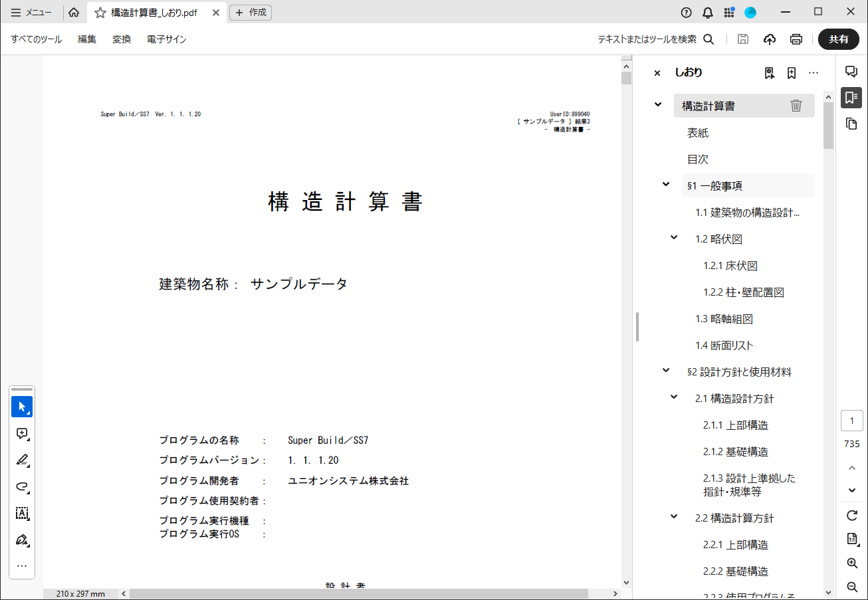Click the 作成 create button
Image resolution: width=868 pixels, height=600 pixels.
(x=251, y=13)
